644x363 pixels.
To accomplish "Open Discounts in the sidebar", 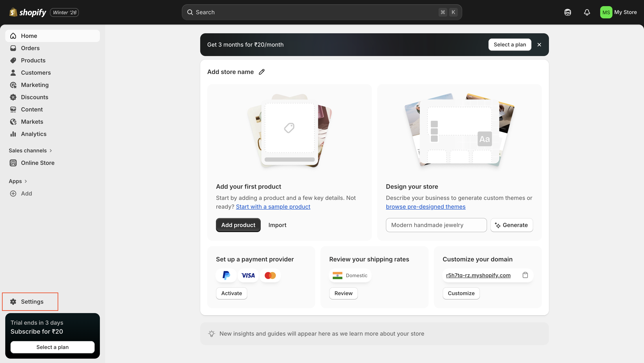I will pos(53,97).
